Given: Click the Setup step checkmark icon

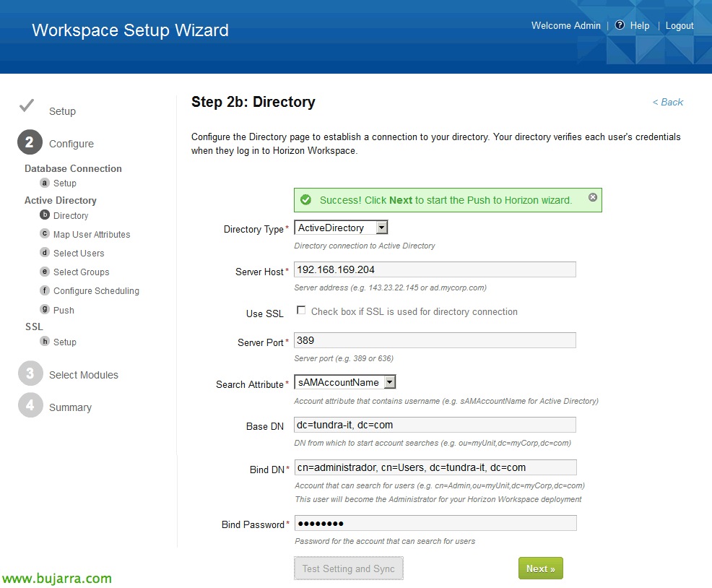Looking at the screenshot, I should pos(27,105).
